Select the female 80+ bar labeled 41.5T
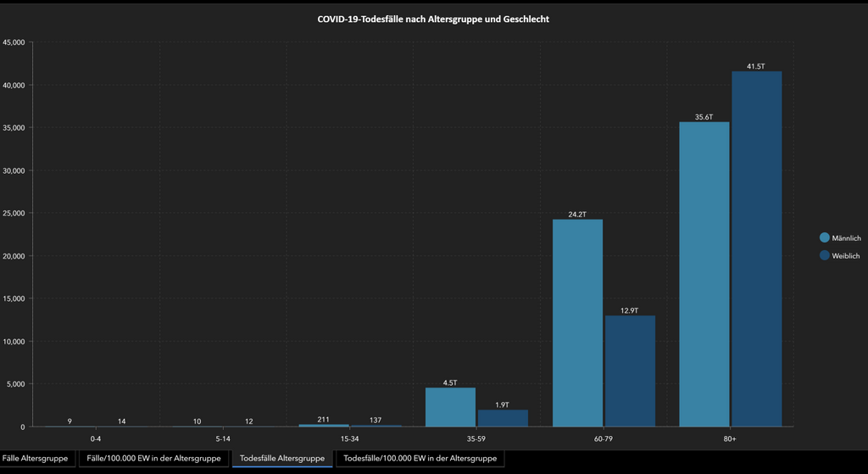The image size is (868, 474). pos(757,248)
